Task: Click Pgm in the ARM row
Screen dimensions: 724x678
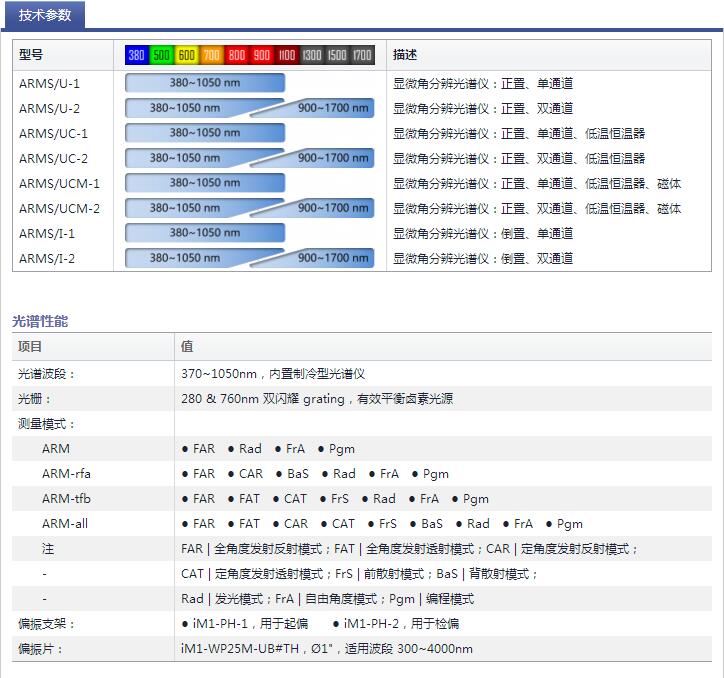Action: click(342, 449)
